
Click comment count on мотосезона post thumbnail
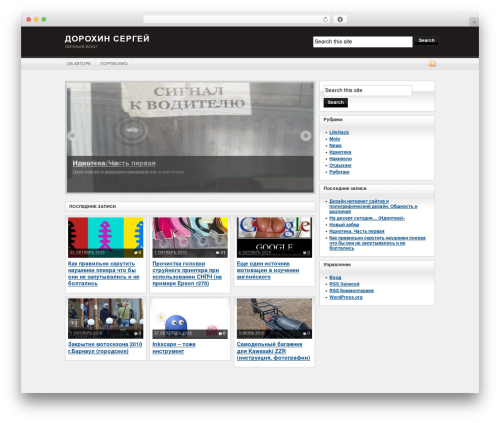point(138,333)
